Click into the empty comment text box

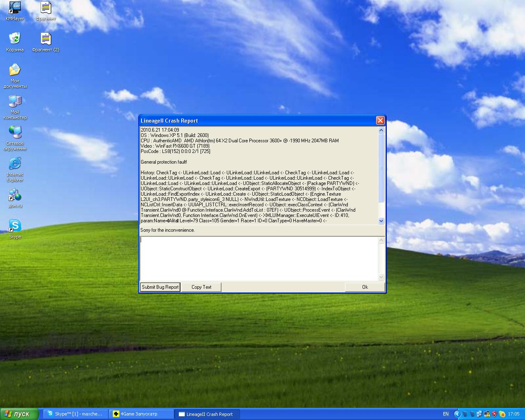[259, 258]
